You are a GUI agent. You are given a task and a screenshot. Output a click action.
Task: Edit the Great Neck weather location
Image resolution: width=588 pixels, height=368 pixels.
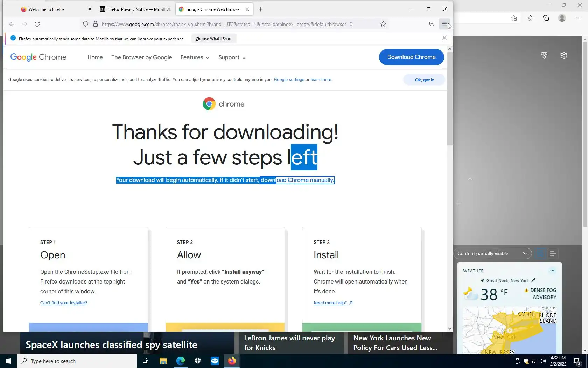coord(533,280)
